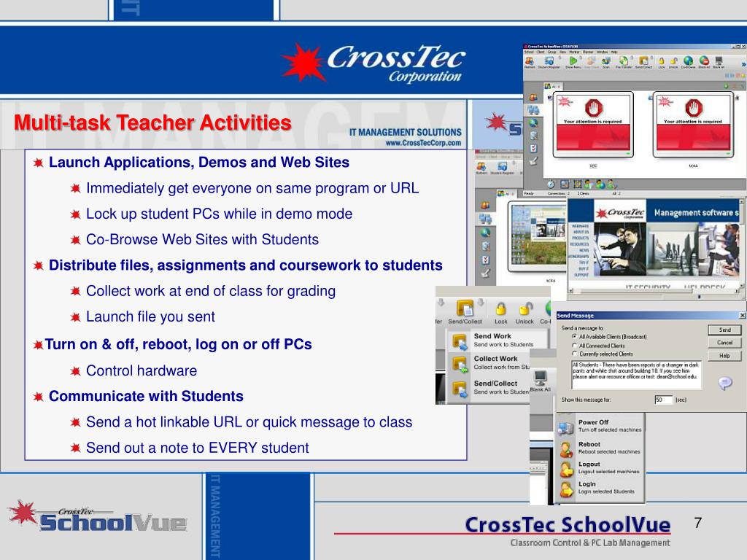Viewport: 747px width, 560px height.
Task: Click the Lock padlock in top SchoolVue toolbar
Action: pos(661,61)
